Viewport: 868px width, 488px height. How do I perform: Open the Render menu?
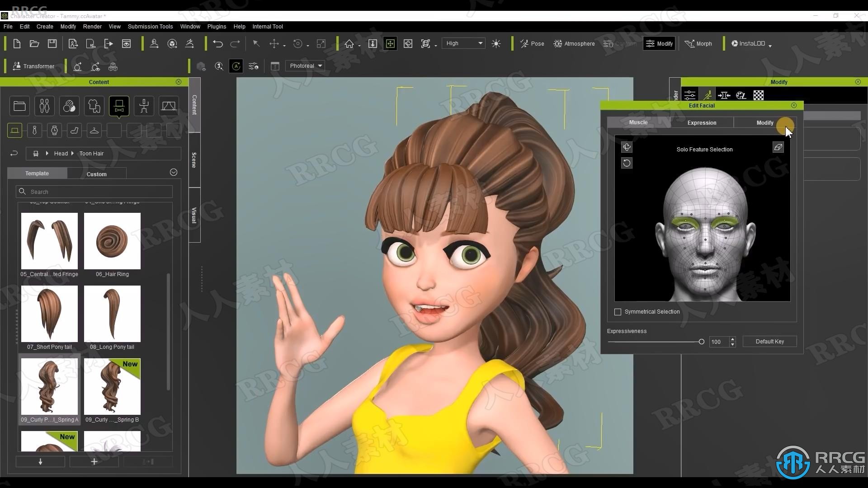[x=92, y=26]
